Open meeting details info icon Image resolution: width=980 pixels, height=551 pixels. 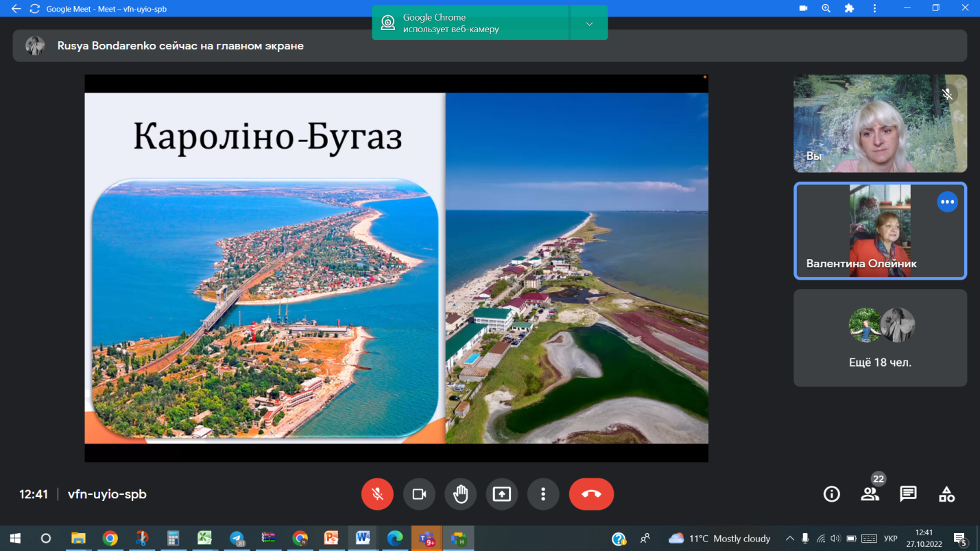click(831, 494)
